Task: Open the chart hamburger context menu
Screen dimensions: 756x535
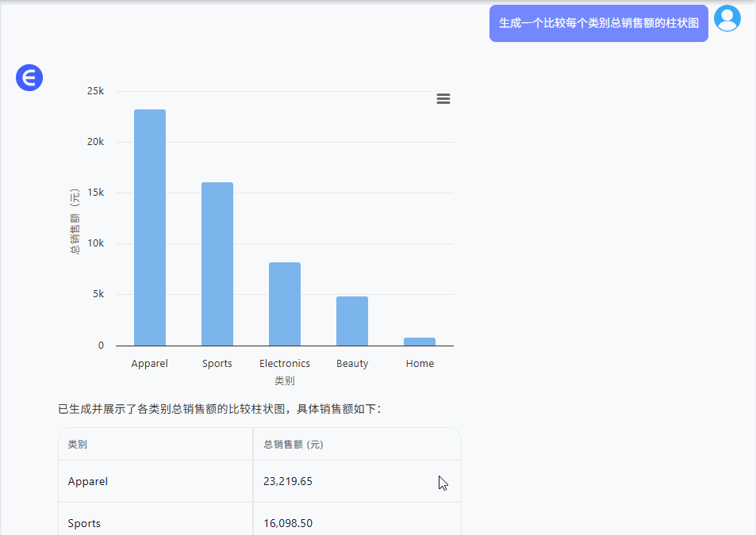Action: click(443, 99)
